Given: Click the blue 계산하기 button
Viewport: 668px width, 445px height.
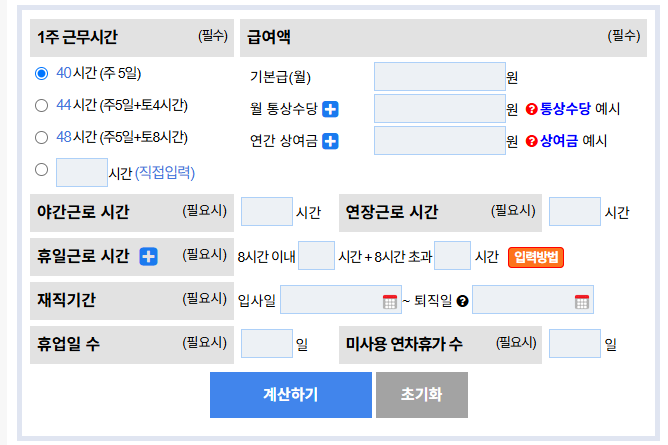Looking at the screenshot, I should pyautogui.click(x=291, y=395).
